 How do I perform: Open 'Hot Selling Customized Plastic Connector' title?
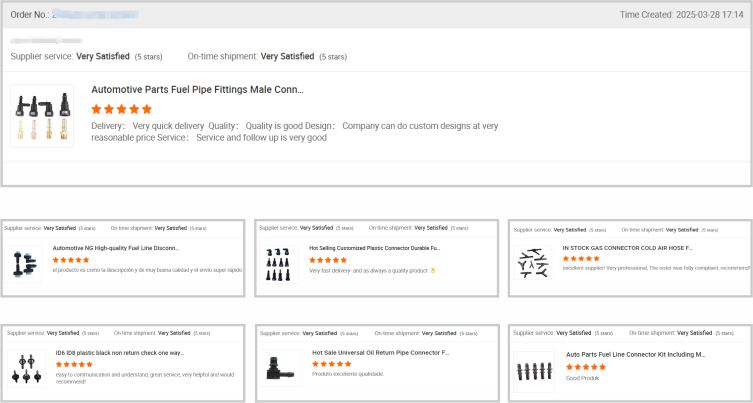pos(375,248)
